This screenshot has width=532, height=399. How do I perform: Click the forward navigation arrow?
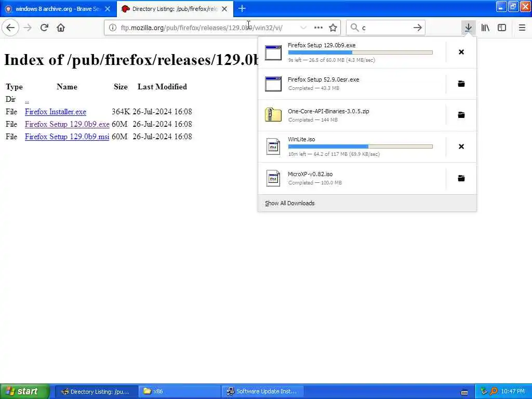28,28
